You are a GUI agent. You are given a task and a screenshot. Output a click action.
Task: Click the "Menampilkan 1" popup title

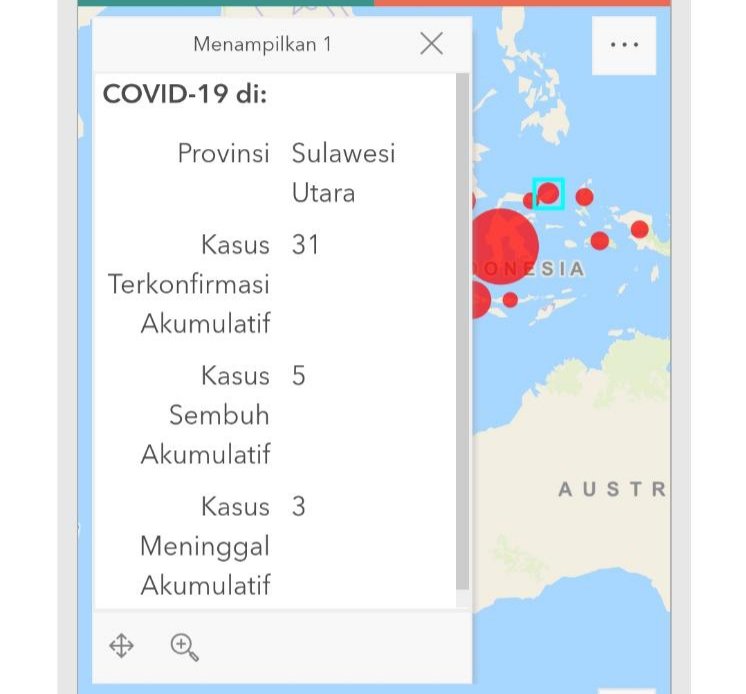coord(262,44)
